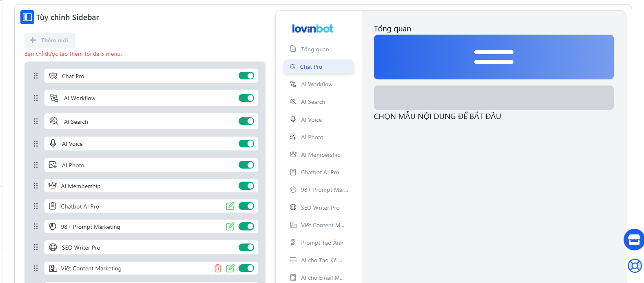Click the lovinbot logo

click(x=312, y=29)
